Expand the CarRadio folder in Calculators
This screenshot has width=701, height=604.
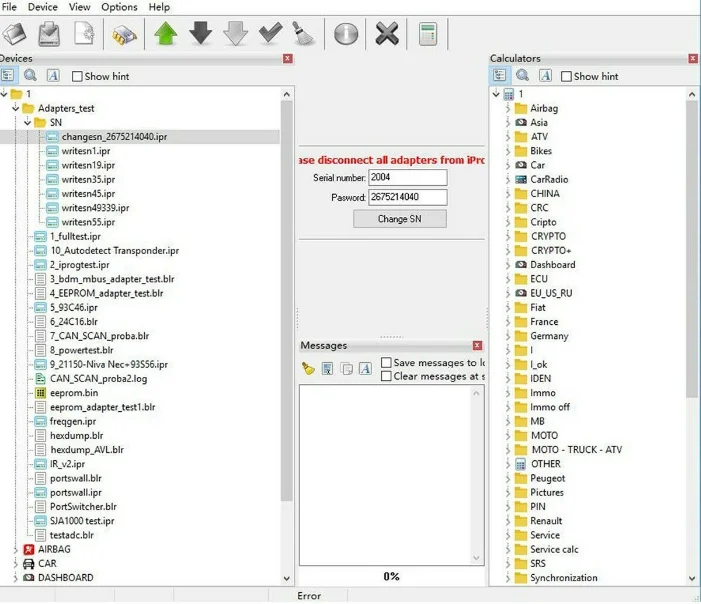[507, 179]
